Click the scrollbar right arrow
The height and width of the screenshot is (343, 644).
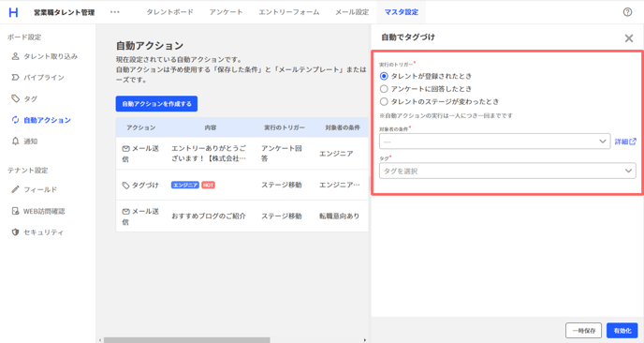point(365,340)
